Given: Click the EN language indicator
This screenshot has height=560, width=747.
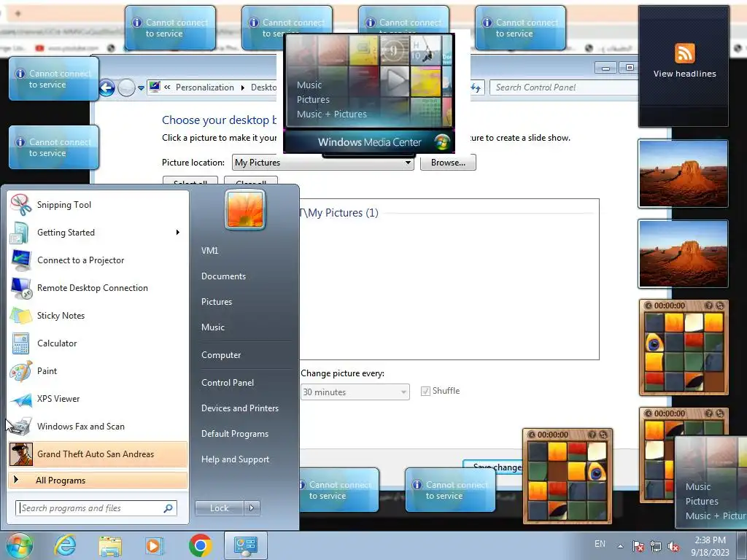Looking at the screenshot, I should coord(600,544).
